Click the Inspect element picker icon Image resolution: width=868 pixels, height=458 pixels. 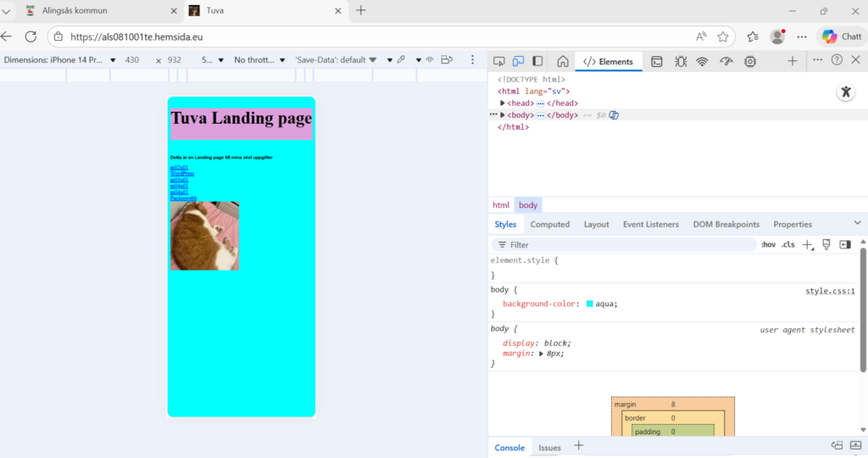499,61
